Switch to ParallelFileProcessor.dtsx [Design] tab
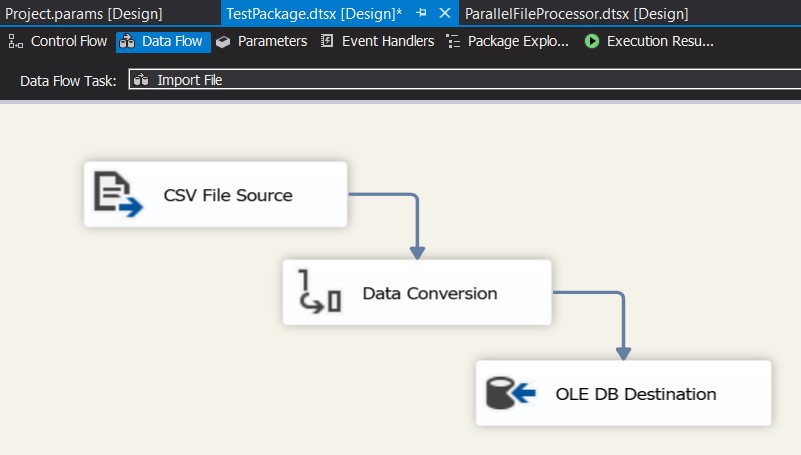The height and width of the screenshot is (455, 801). [x=577, y=14]
